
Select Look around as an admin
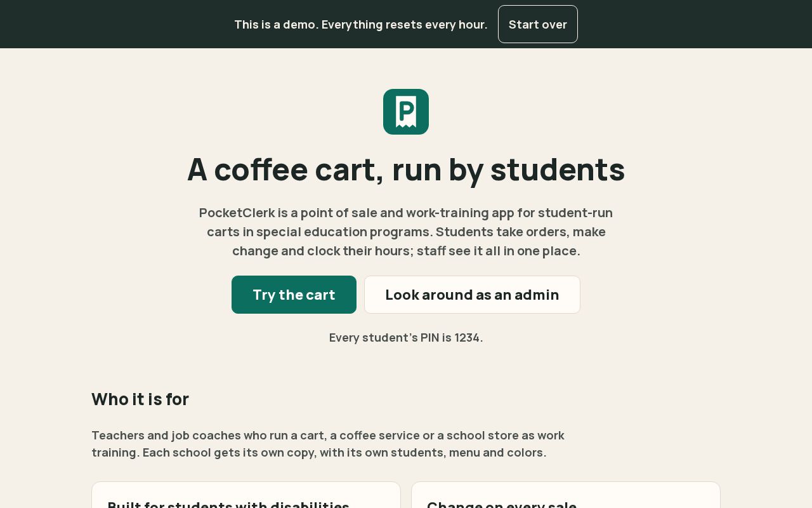coord(472,295)
